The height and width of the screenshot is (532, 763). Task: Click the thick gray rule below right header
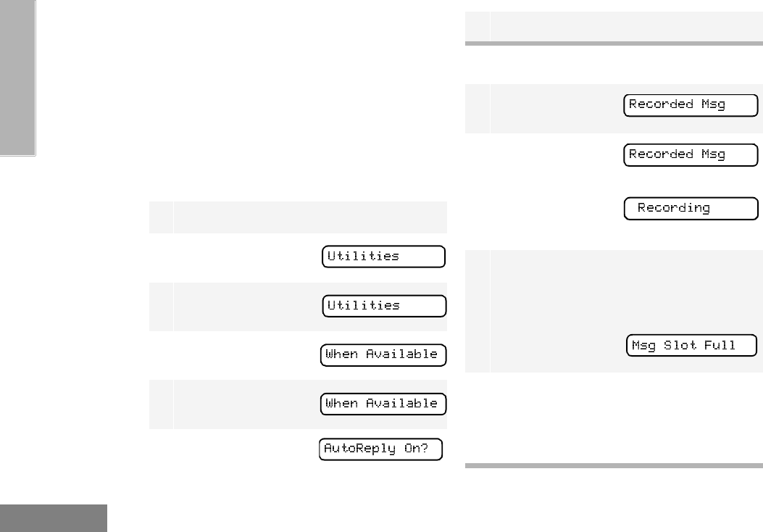coord(613,44)
